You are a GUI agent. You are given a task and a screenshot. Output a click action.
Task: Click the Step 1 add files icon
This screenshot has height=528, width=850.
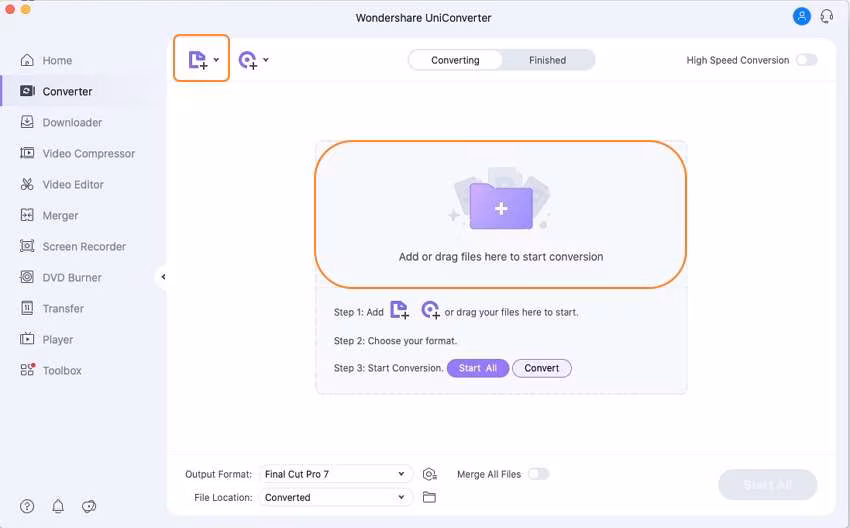[400, 310]
